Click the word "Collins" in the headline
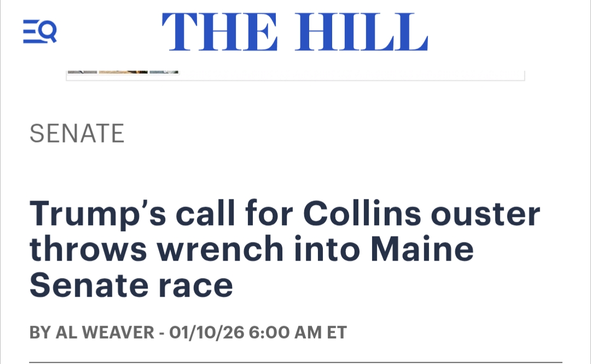Image resolution: width=591 pixels, height=364 pixels. [x=362, y=214]
